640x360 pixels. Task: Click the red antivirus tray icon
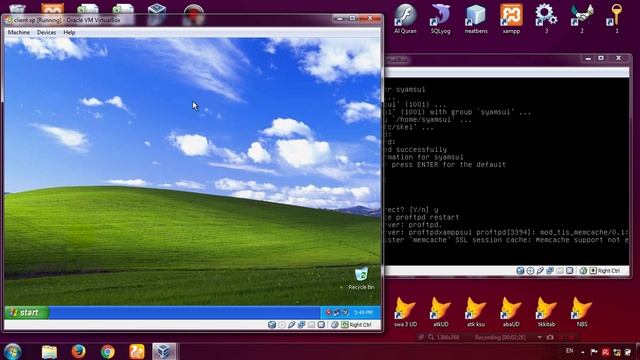tap(605, 352)
